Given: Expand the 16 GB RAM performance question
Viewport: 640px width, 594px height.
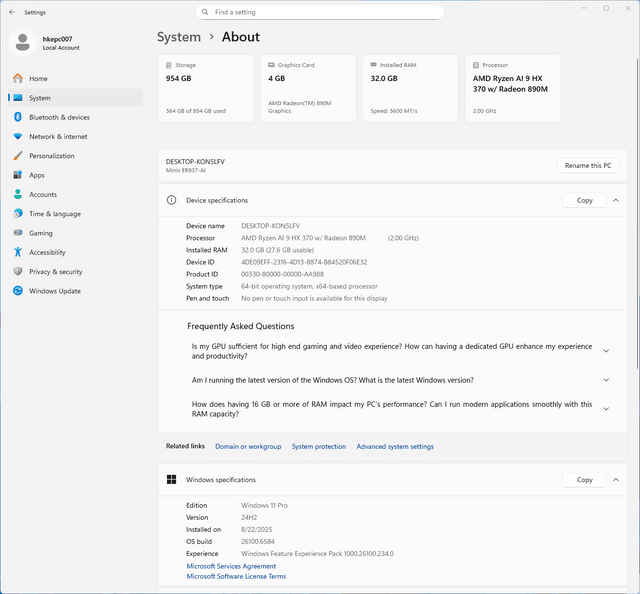Looking at the screenshot, I should 606,409.
